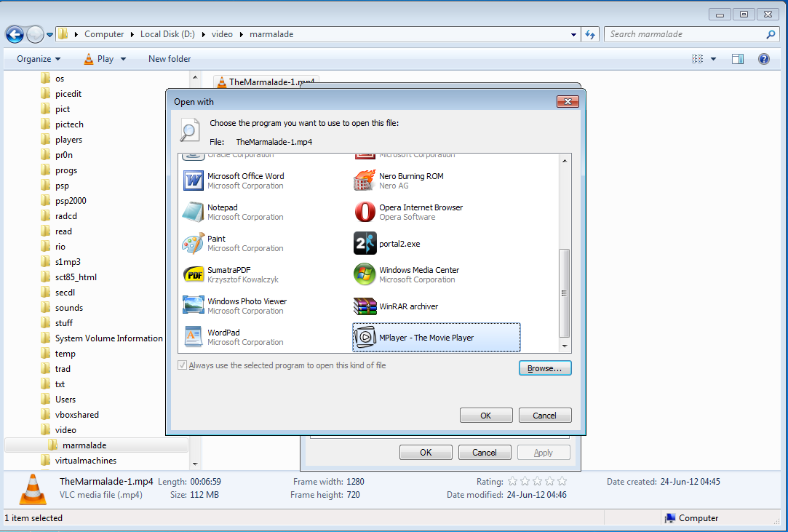Click Local Disk (D:) breadcrumb
This screenshot has width=788, height=532.
coord(167,34)
